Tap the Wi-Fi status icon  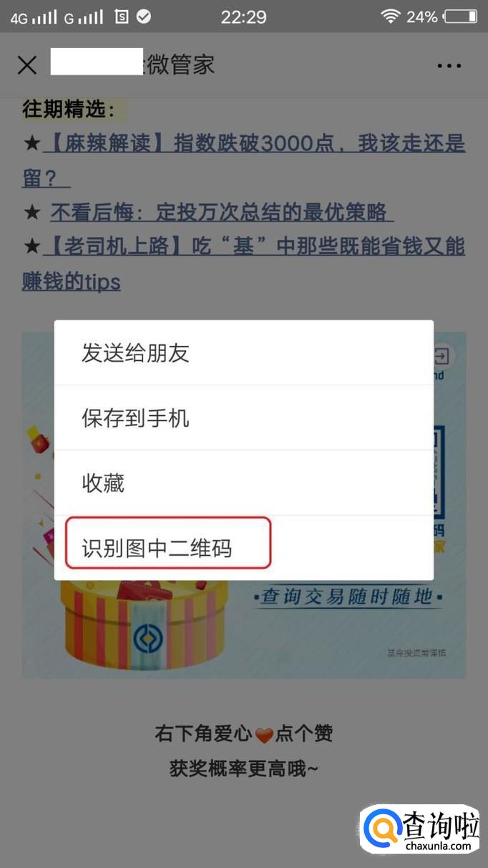[390, 16]
